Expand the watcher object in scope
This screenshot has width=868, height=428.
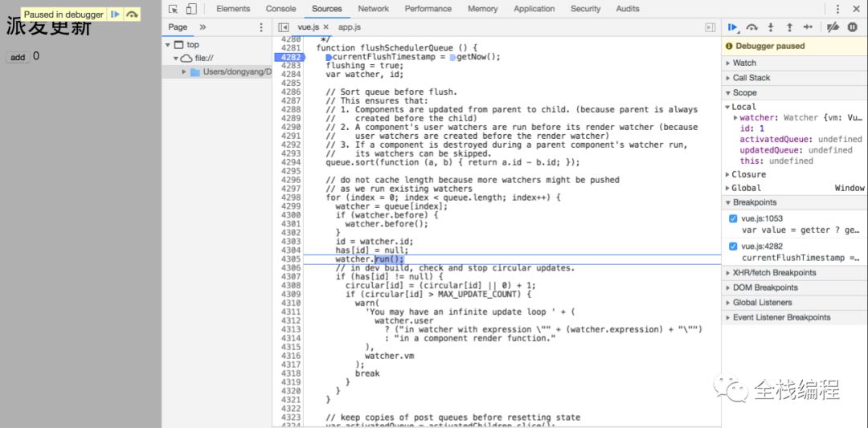tap(735, 117)
